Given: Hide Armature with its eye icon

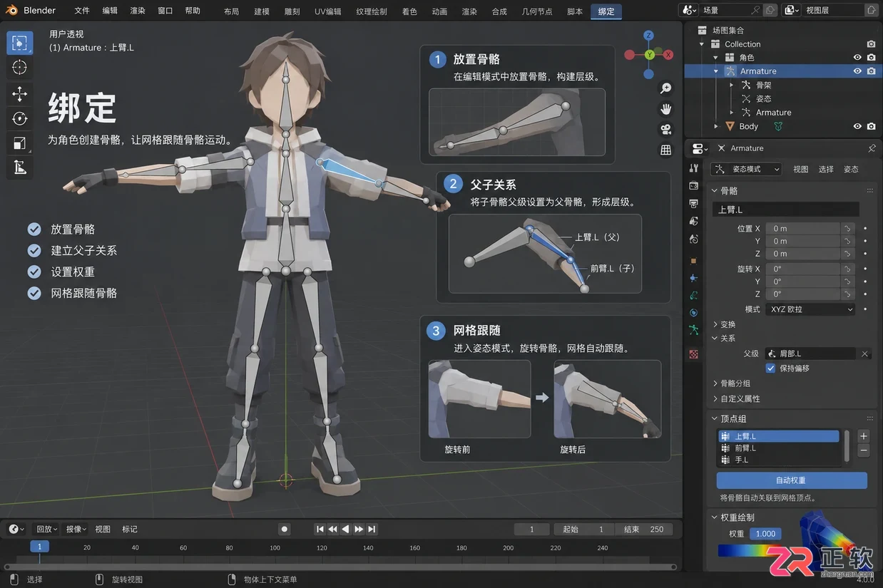Looking at the screenshot, I should point(857,71).
